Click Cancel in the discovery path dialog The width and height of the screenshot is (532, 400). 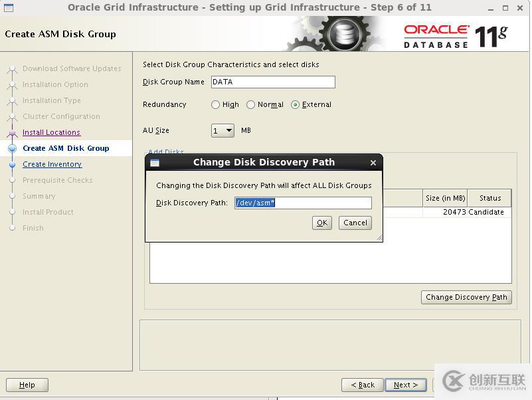(355, 223)
